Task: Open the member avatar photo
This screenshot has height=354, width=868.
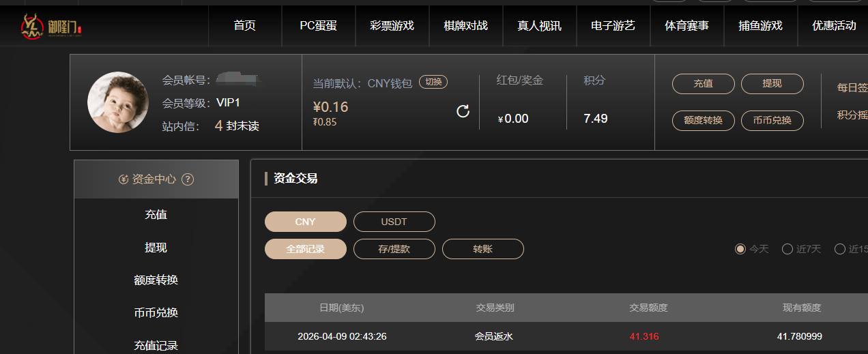Action: click(117, 102)
